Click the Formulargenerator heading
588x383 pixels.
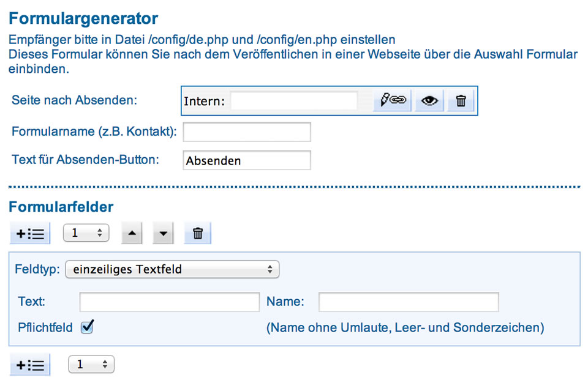click(x=83, y=18)
